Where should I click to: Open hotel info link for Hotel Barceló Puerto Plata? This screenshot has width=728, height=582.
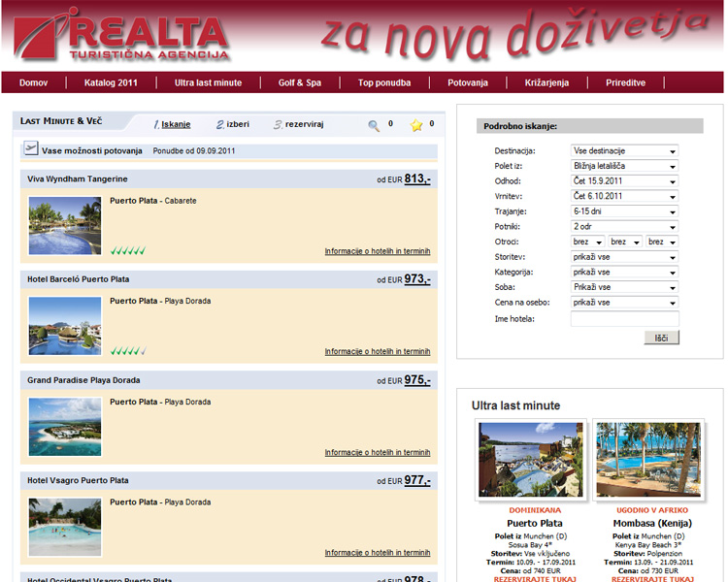378,351
